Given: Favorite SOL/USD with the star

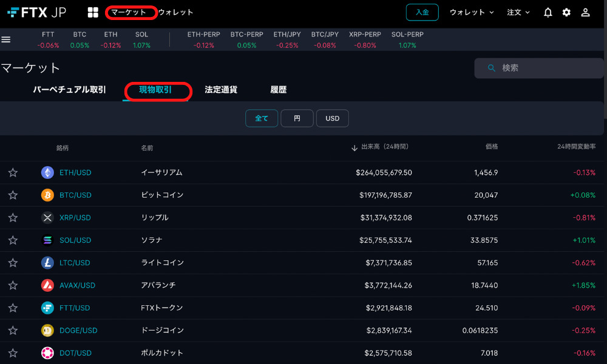Looking at the screenshot, I should pos(13,240).
